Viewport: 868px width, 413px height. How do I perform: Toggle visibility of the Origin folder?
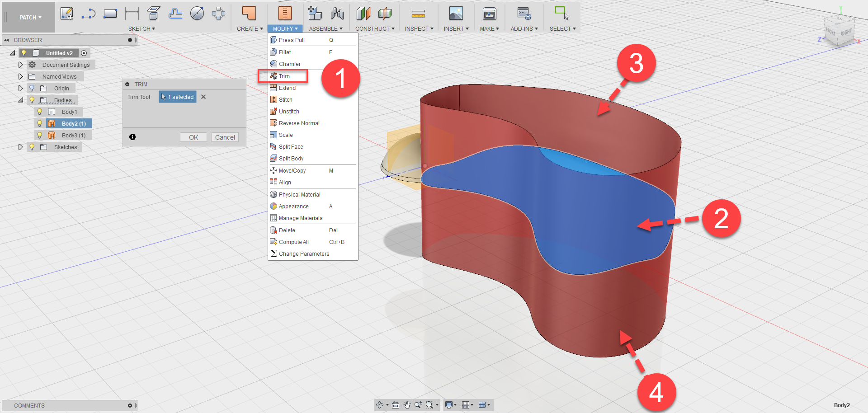pos(31,88)
